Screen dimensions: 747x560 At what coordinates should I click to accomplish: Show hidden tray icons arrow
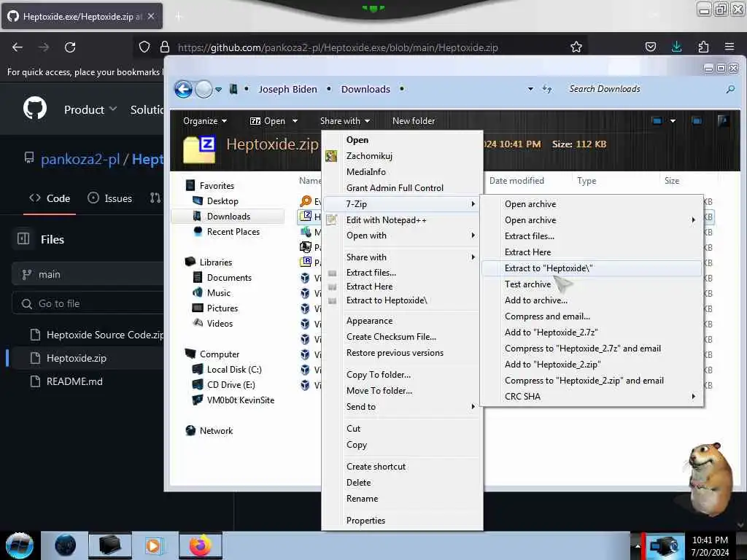click(x=637, y=545)
